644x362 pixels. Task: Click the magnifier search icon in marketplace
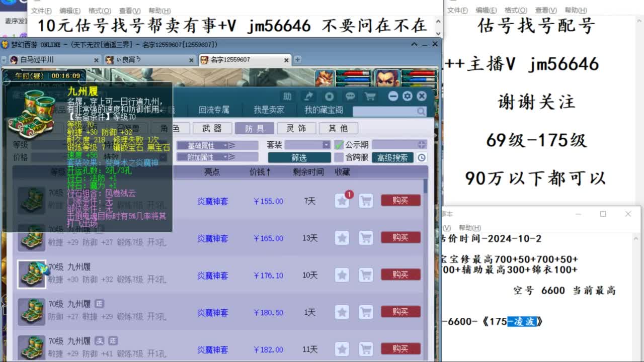[x=421, y=111]
